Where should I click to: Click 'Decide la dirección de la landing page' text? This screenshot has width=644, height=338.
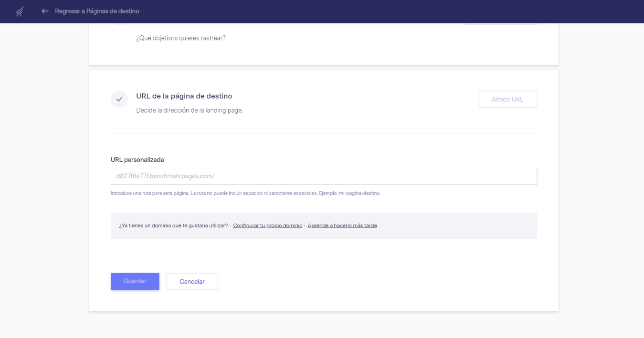[190, 111]
